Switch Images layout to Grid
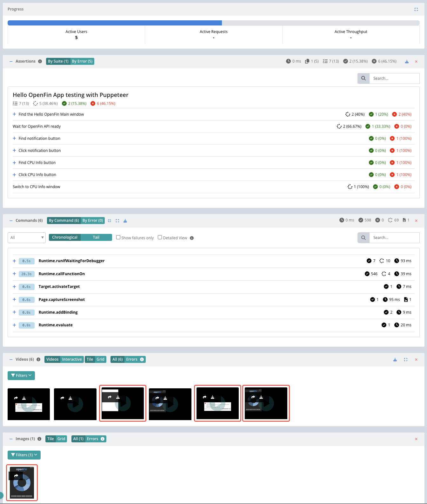 61,439
